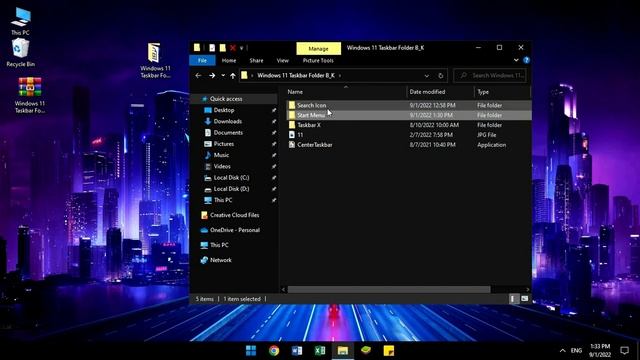This screenshot has height=360, width=640.
Task: Open Network in navigation pane
Action: click(220, 260)
